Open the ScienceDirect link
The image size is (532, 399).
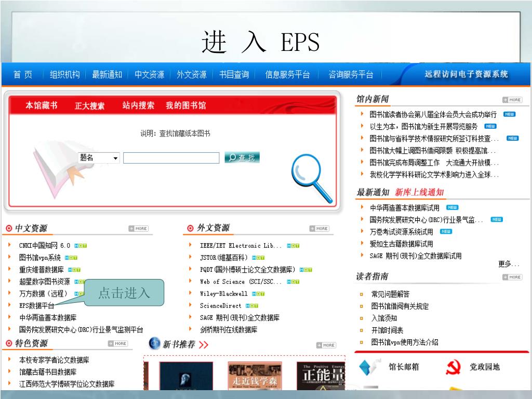(x=220, y=305)
